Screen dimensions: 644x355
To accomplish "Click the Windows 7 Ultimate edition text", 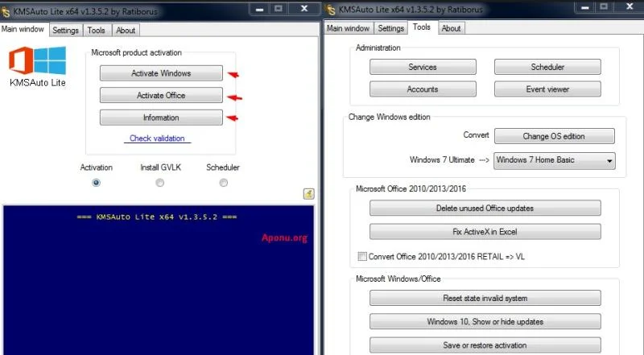I will click(x=442, y=160).
